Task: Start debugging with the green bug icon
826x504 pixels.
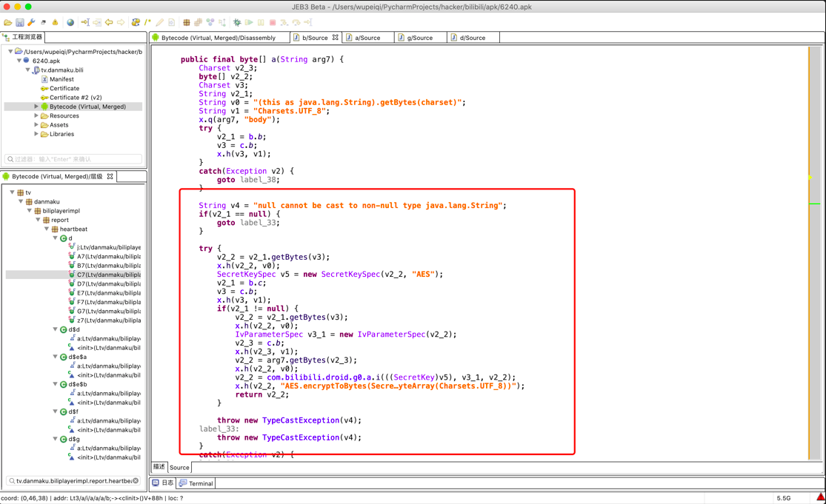Action: 237,23
